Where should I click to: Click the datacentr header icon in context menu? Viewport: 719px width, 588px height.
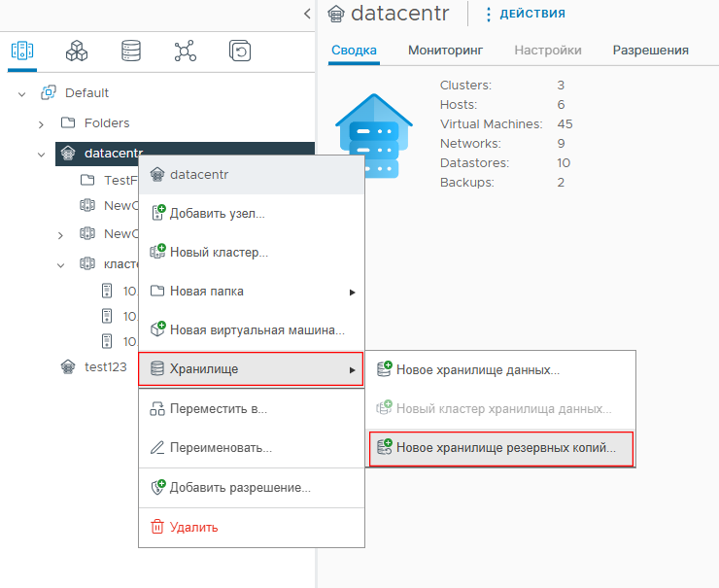(157, 175)
